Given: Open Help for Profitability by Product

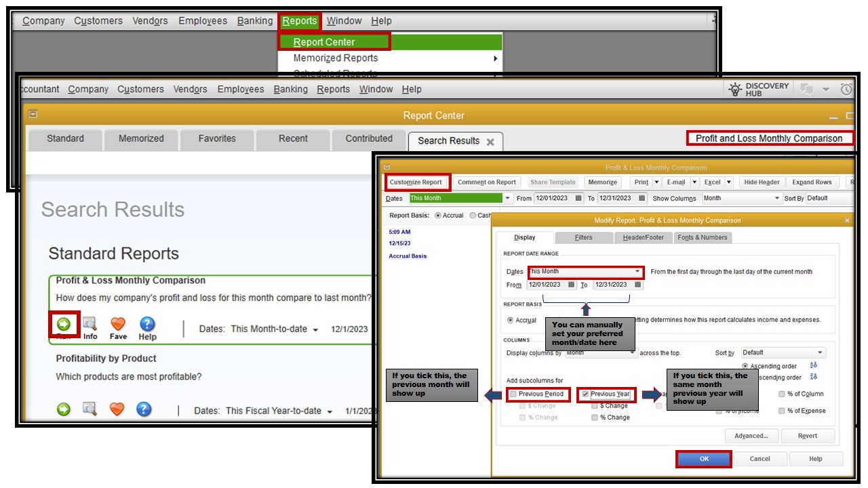Looking at the screenshot, I should 144,409.
